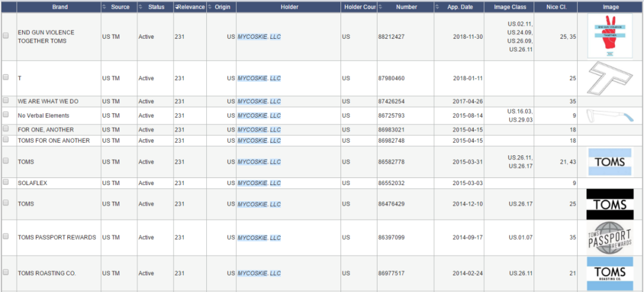
Task: Open MYCOSKIE, LLC holder link in T row
Action: click(x=259, y=78)
